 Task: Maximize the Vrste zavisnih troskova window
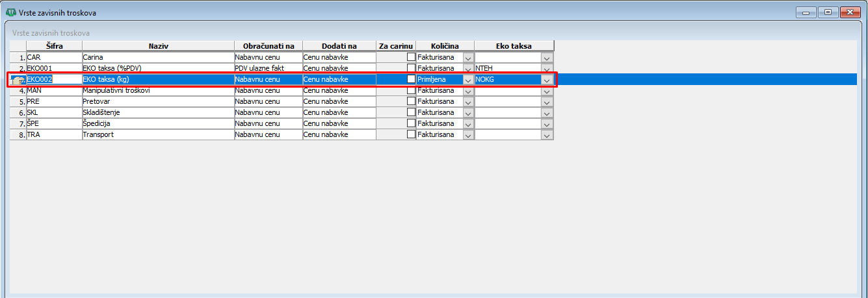click(x=828, y=12)
